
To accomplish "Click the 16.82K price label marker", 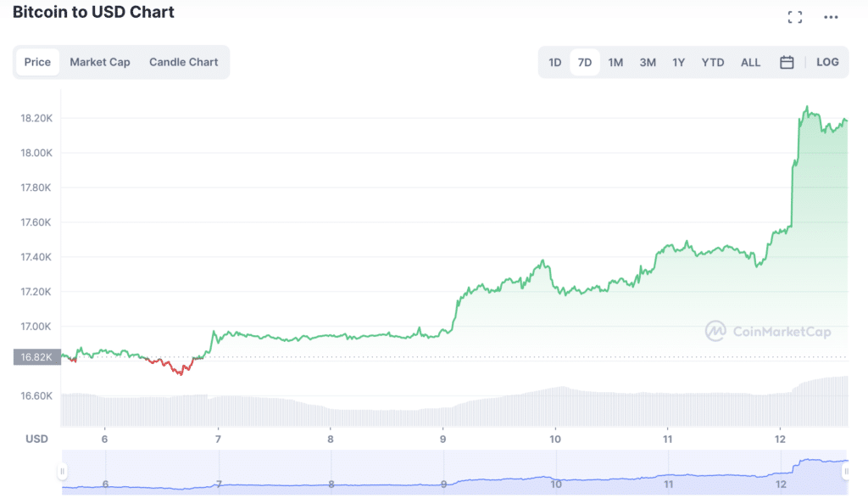I will click(x=36, y=356).
